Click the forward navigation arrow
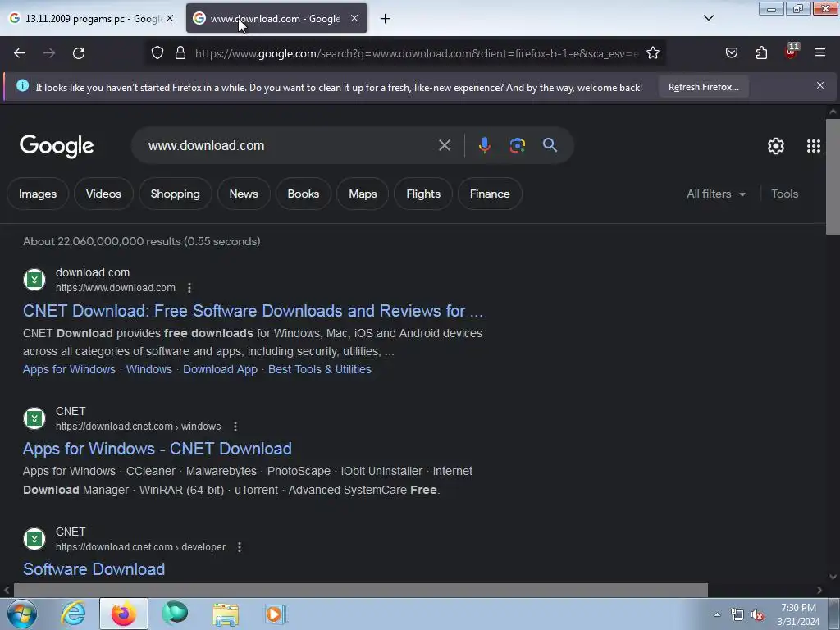Image resolution: width=840 pixels, height=630 pixels. 49,53
